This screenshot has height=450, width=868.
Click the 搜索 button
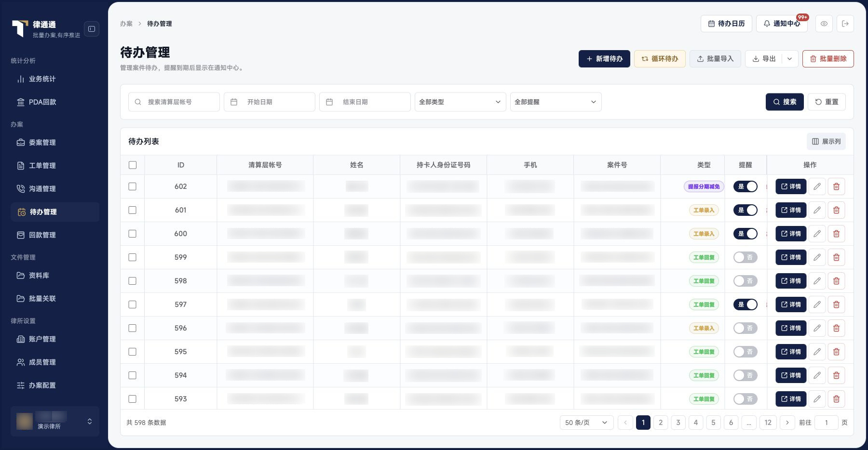tap(785, 102)
